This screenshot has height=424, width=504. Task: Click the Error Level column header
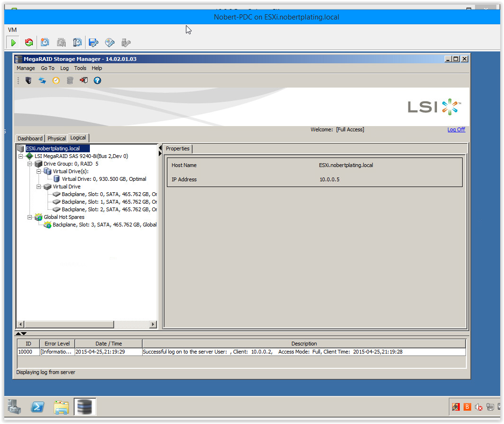point(57,344)
